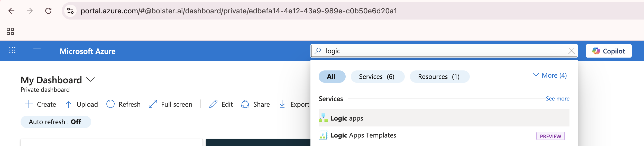Click the Edit pencil icon
Image resolution: width=644 pixels, height=146 pixels.
(x=213, y=104)
